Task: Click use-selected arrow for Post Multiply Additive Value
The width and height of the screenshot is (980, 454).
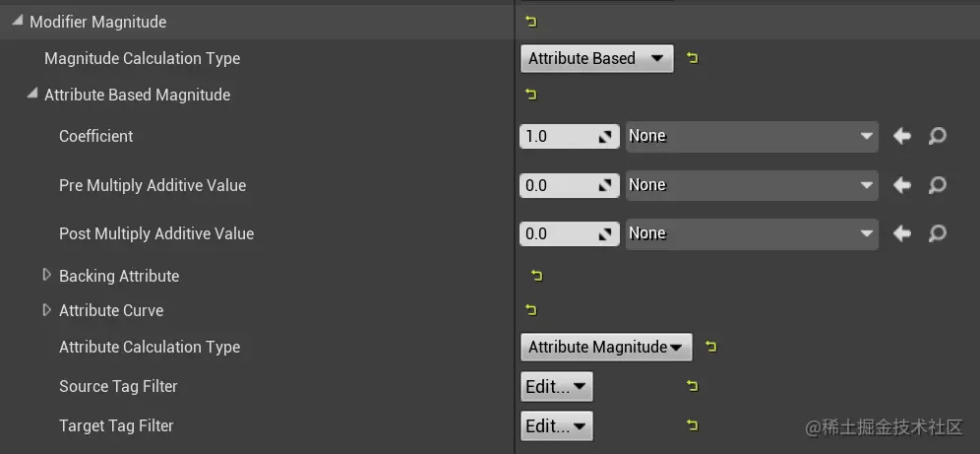Action: [901, 233]
